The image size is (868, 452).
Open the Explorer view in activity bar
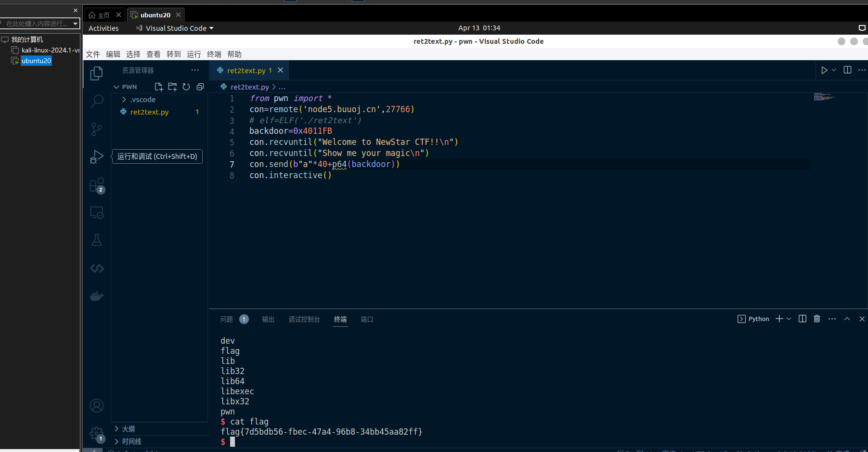click(97, 73)
